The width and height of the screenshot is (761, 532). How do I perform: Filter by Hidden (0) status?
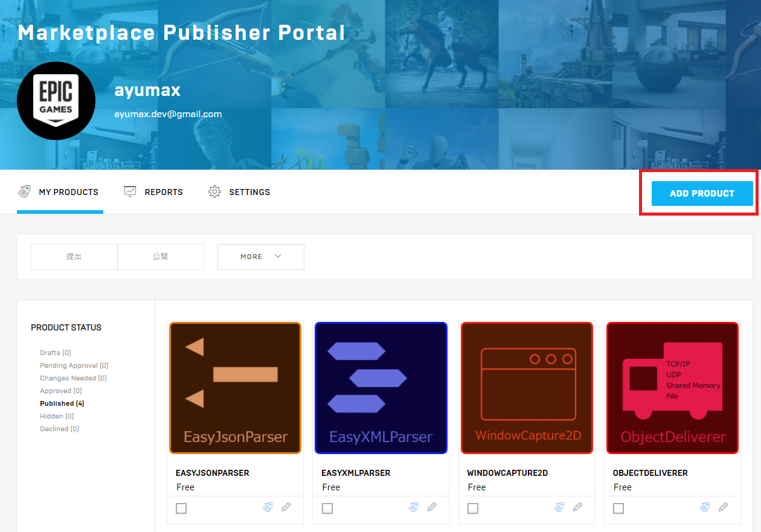point(57,416)
